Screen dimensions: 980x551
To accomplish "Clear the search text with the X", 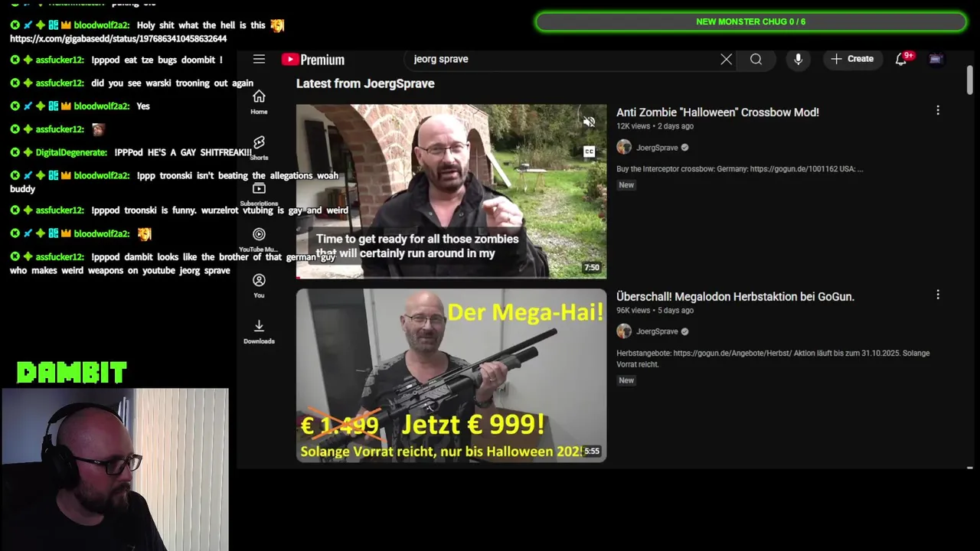I will 726,59.
